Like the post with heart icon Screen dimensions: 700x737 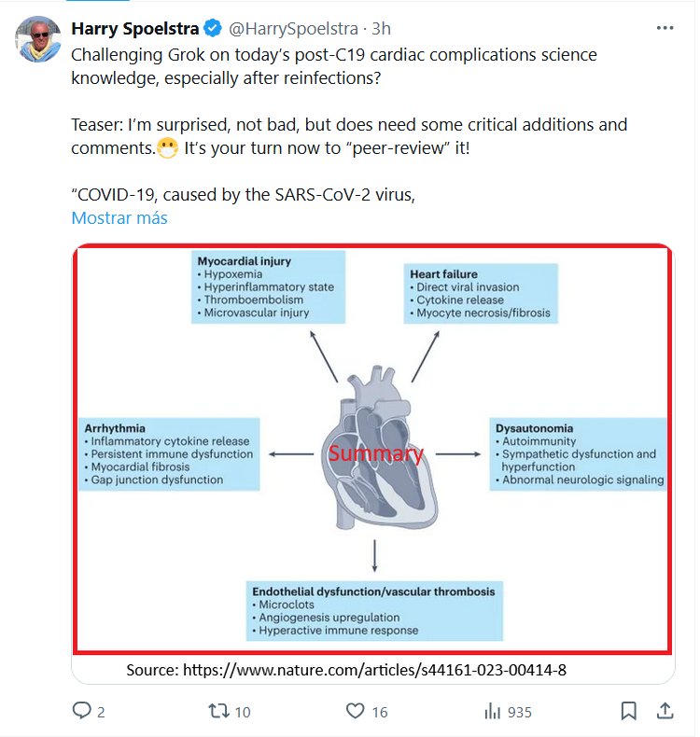pos(355,711)
